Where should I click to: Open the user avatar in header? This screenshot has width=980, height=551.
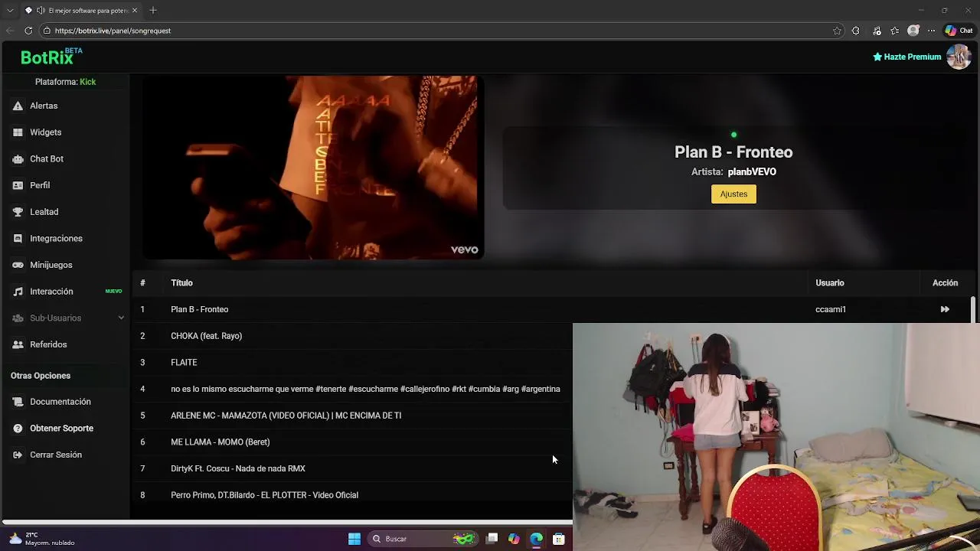pyautogui.click(x=959, y=57)
